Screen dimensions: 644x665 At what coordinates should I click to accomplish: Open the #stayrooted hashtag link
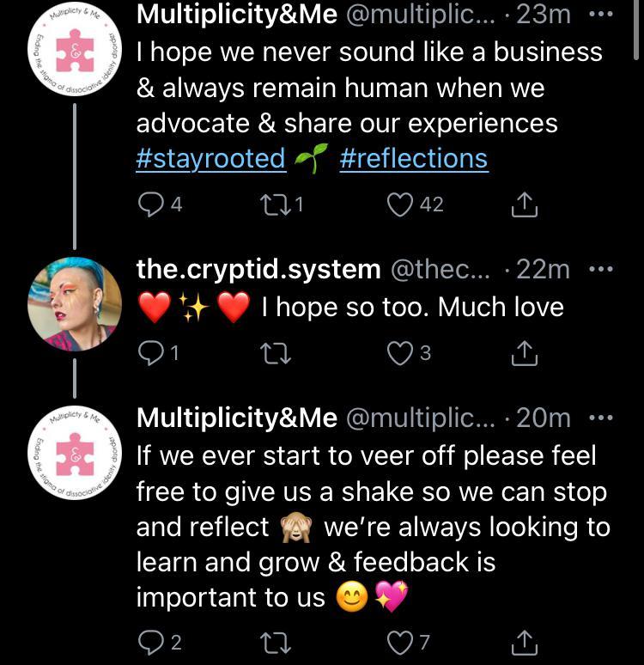click(x=210, y=159)
